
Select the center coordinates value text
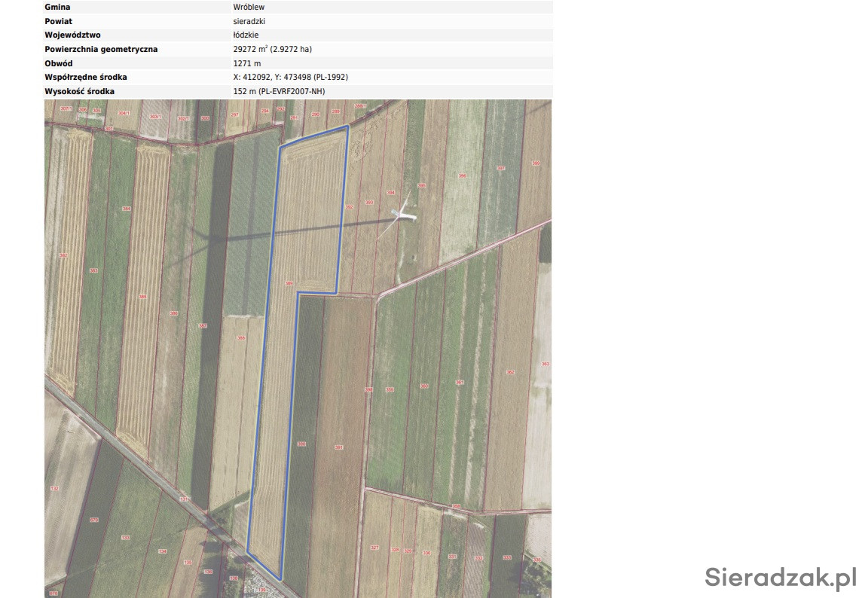(x=290, y=77)
